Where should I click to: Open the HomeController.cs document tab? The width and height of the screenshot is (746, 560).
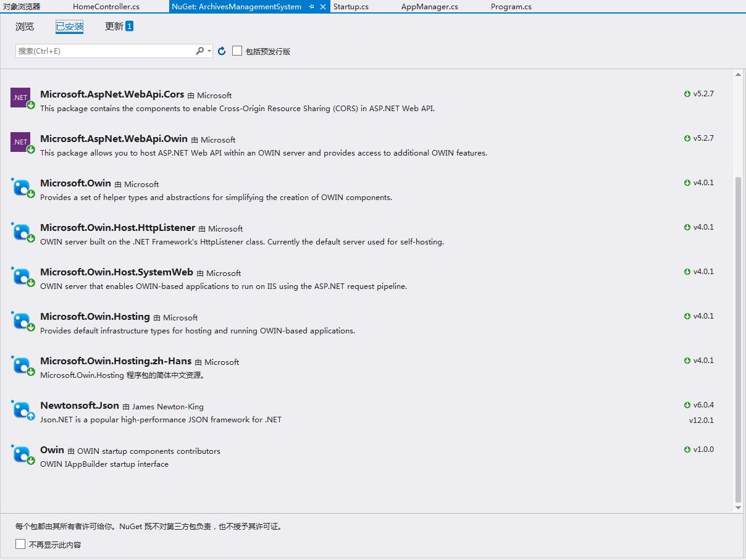(106, 7)
